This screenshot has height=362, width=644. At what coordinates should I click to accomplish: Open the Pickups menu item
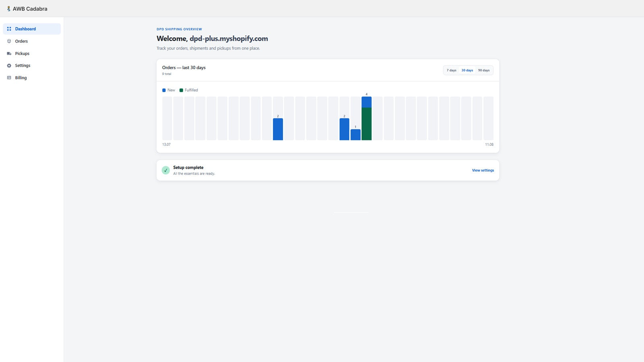[32, 53]
